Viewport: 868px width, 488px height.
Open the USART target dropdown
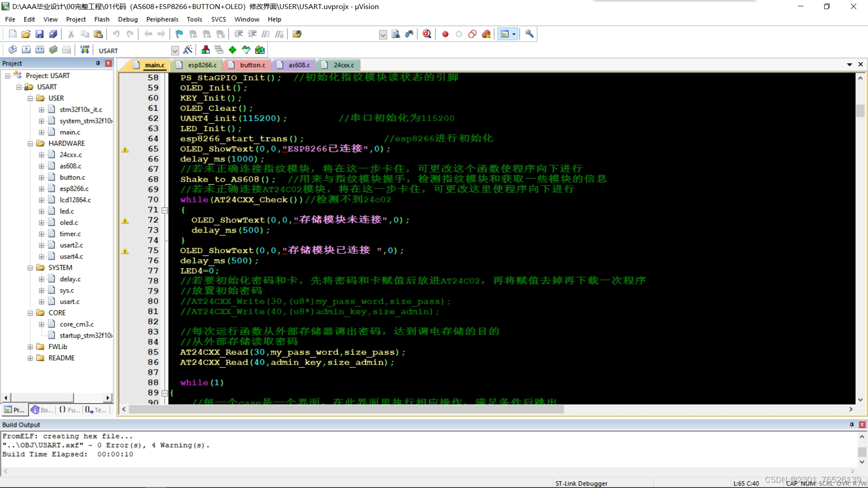[x=175, y=51]
